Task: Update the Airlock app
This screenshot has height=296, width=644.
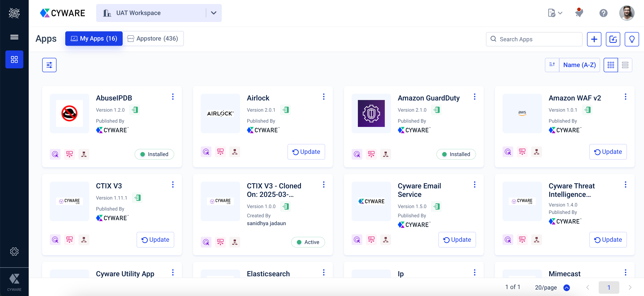Action: (x=306, y=152)
